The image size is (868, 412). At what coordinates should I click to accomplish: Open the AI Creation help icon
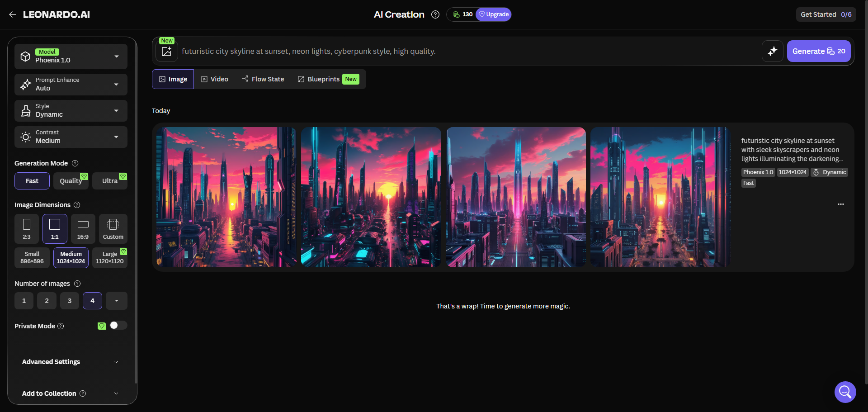click(435, 14)
